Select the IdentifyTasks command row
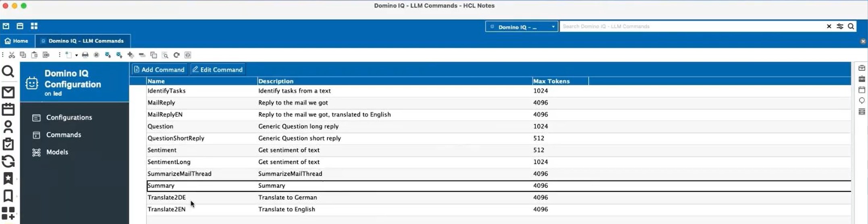Viewport: 868px width, 224px height. 498,91
